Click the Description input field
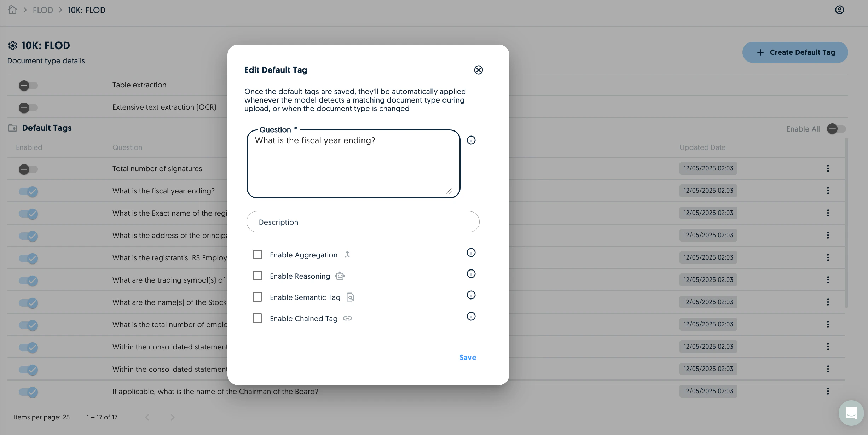868x435 pixels. (x=363, y=222)
